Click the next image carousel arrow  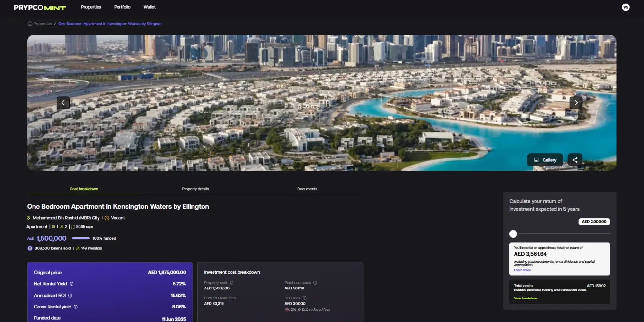coord(576,103)
